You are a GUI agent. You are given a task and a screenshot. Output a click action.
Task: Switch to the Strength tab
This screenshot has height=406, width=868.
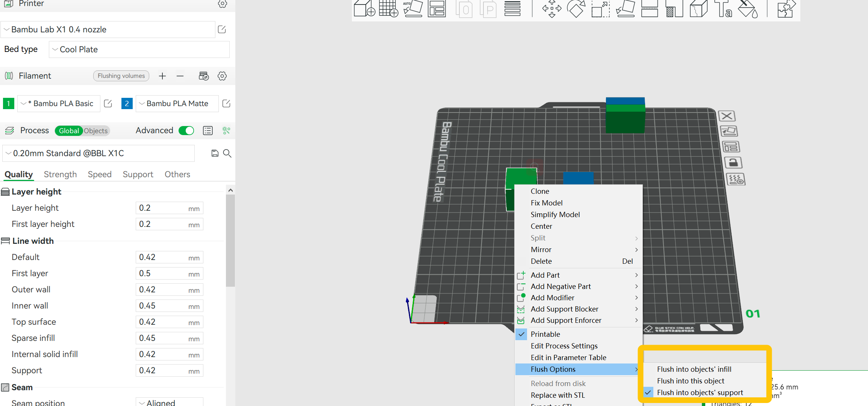click(x=60, y=174)
